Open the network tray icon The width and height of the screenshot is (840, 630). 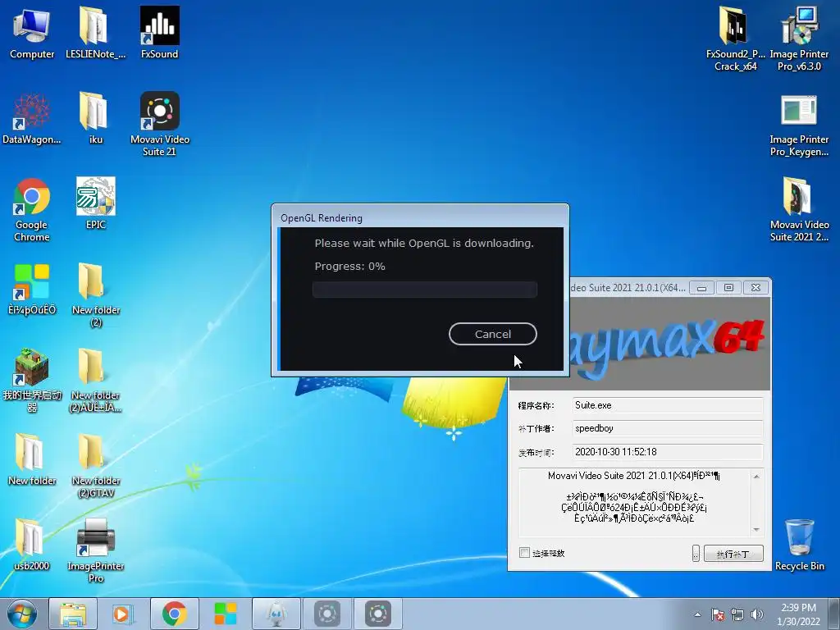pos(737,614)
